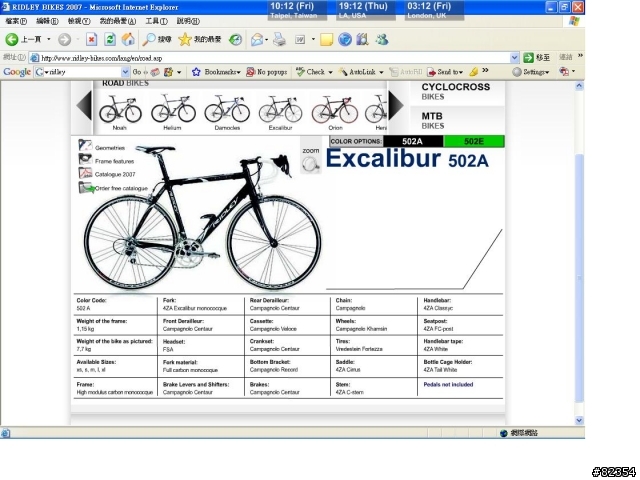
Task: Select the 502A black color option
Action: 413,141
